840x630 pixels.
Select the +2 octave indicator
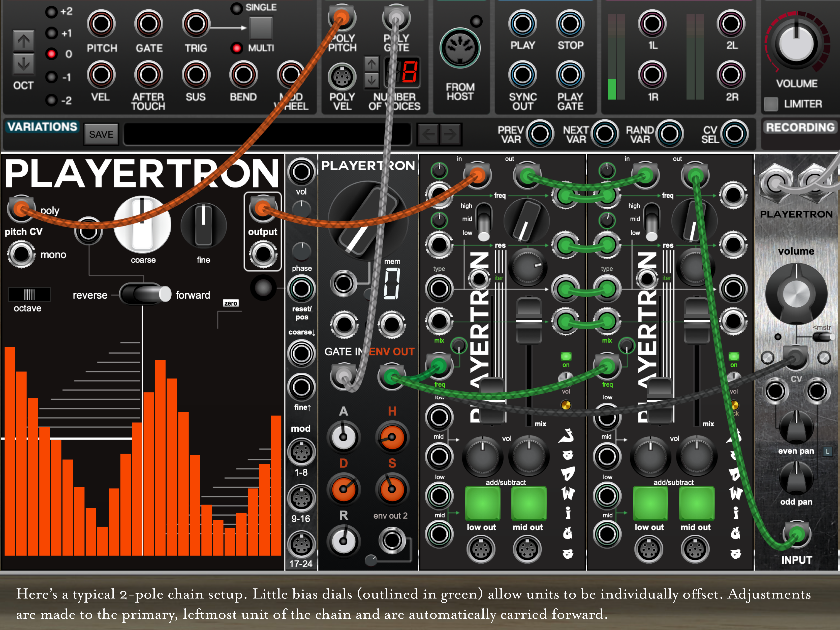(51, 12)
